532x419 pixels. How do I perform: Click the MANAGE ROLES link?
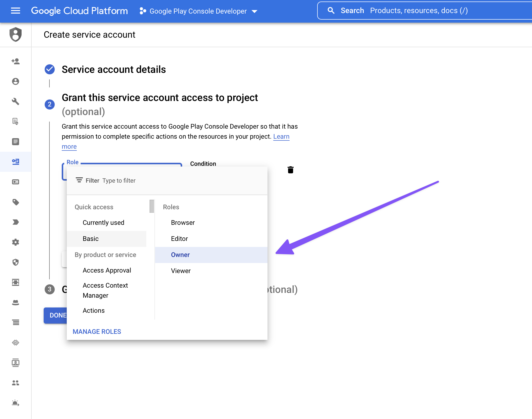(97, 332)
